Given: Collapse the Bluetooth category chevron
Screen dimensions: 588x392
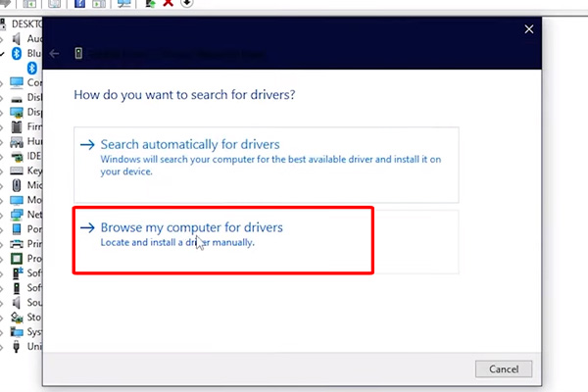Looking at the screenshot, I should pos(2,54).
